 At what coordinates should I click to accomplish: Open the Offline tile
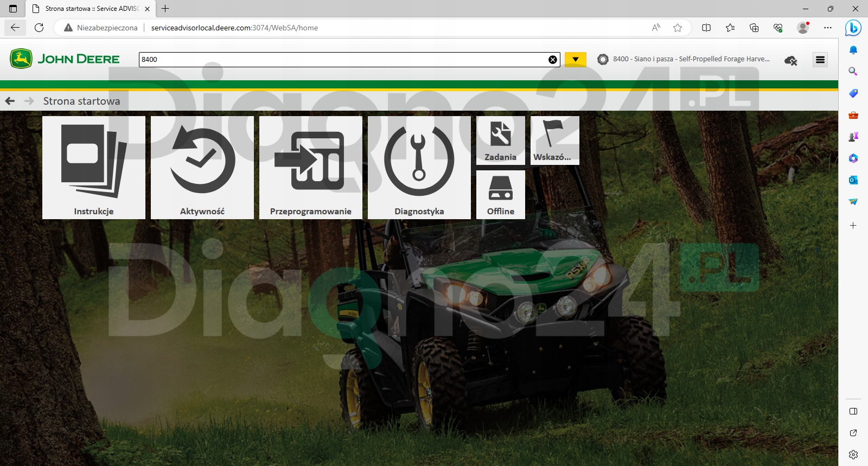pos(501,195)
